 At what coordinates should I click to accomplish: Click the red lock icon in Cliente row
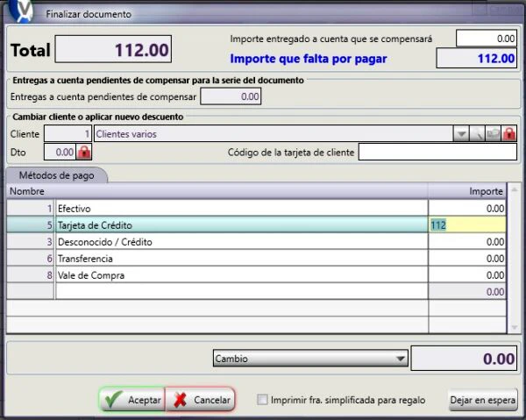pos(508,134)
